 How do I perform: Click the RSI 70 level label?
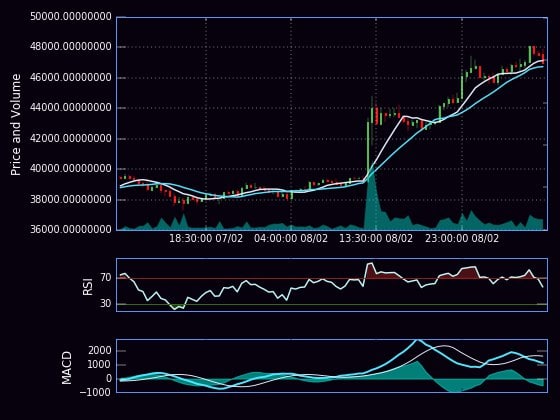pos(106,278)
